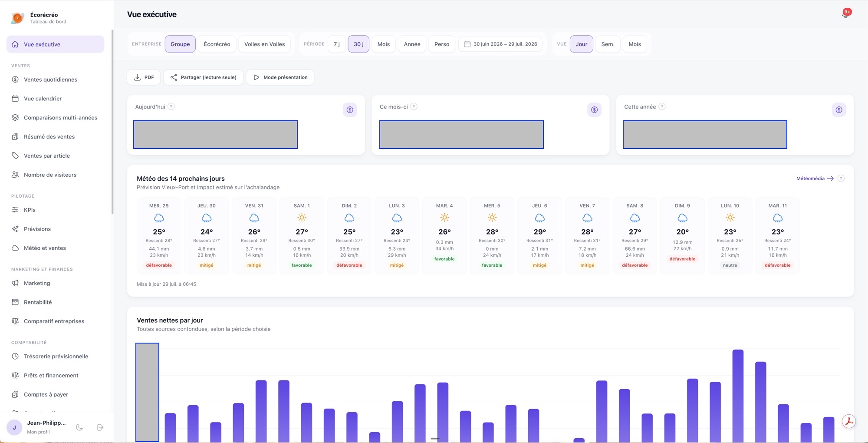Screen dimensions: 868x443
Task: Click the logout icon next to the profile
Action: click(100, 427)
